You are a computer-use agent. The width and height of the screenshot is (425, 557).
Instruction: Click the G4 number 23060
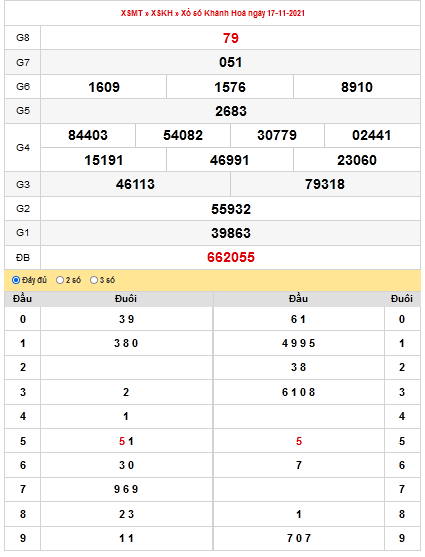coord(357,160)
